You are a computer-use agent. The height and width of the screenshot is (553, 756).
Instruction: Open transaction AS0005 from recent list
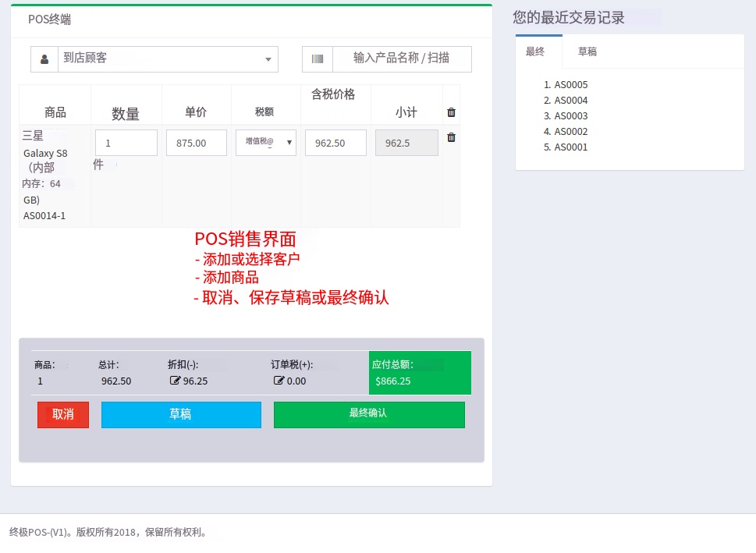[x=570, y=85]
